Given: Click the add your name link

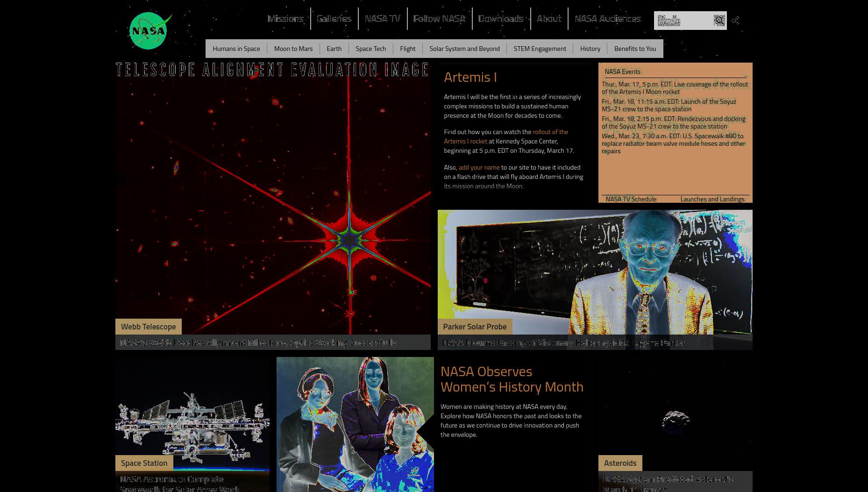Looking at the screenshot, I should 479,167.
